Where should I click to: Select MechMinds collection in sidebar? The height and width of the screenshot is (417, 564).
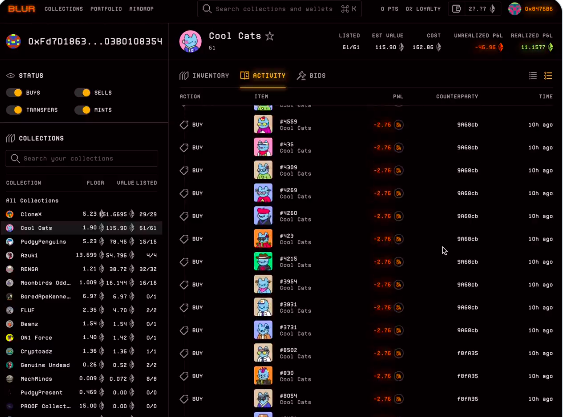pyautogui.click(x=82, y=379)
